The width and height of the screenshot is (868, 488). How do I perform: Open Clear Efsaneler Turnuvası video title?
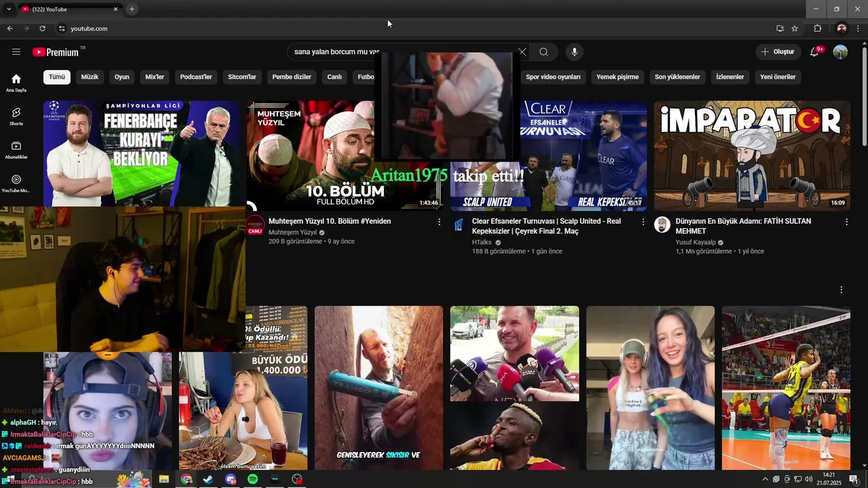coord(547,226)
